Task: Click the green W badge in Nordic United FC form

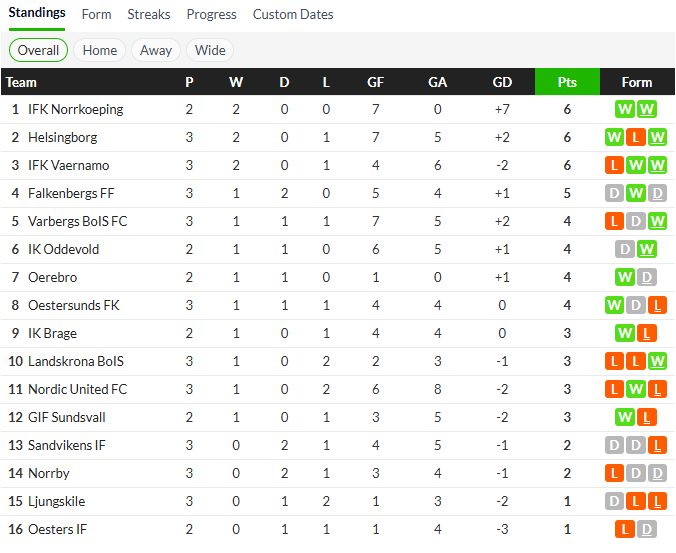Action: (x=636, y=389)
